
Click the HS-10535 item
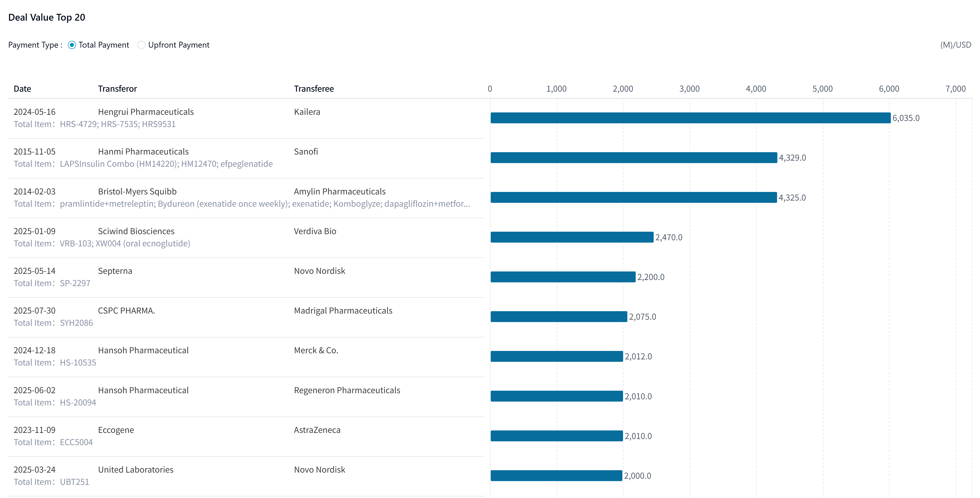coord(78,363)
